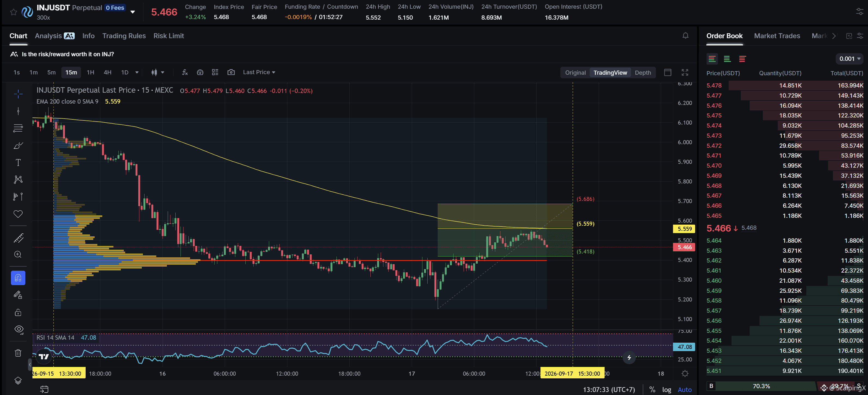Expand the INJUSDT trading pair selector
868x395 pixels.
pyautogui.click(x=133, y=12)
